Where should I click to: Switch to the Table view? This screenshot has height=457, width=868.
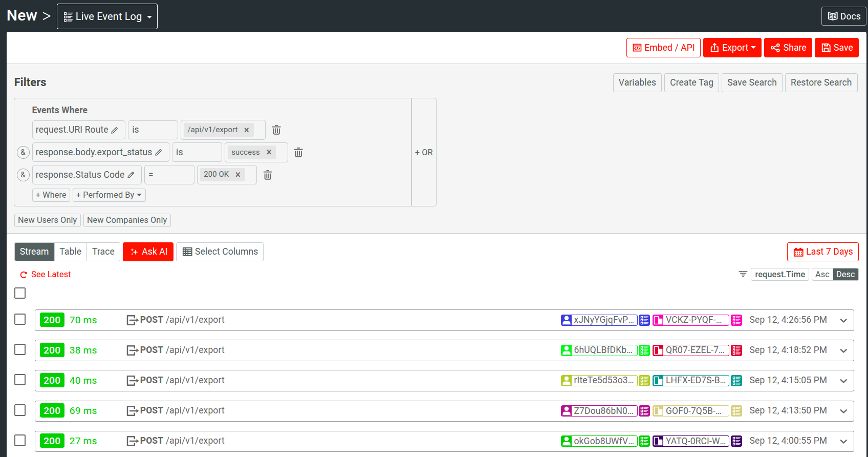coord(71,252)
